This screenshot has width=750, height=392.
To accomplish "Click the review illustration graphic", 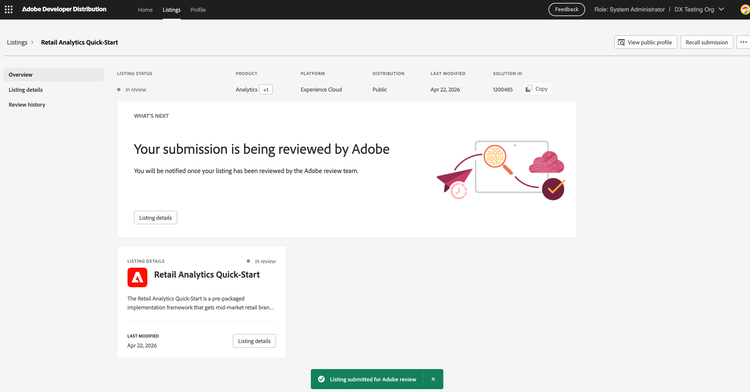I will (x=501, y=170).
